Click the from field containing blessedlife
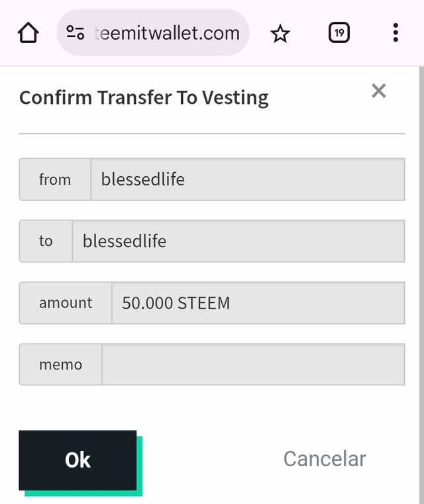424x504 pixels. click(247, 179)
